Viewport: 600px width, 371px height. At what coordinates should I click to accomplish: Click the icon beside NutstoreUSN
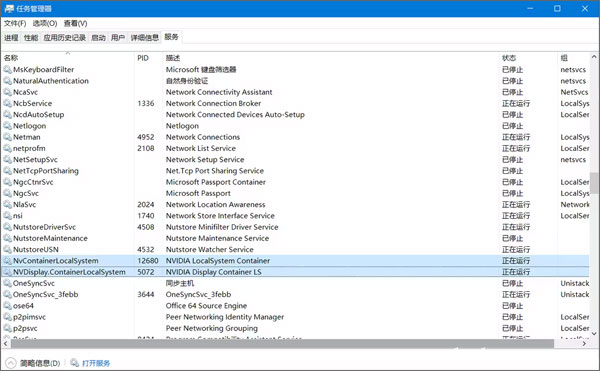(7, 249)
